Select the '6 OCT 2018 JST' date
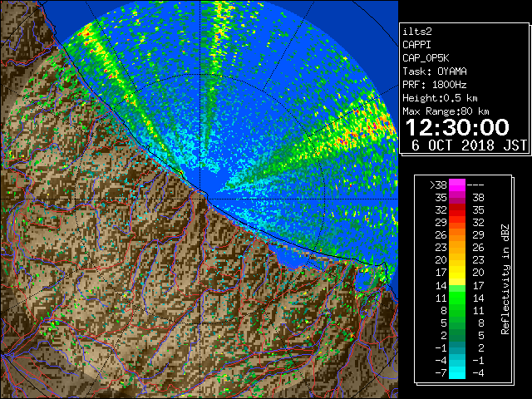Viewport: 532px width, 399px height. click(469, 145)
